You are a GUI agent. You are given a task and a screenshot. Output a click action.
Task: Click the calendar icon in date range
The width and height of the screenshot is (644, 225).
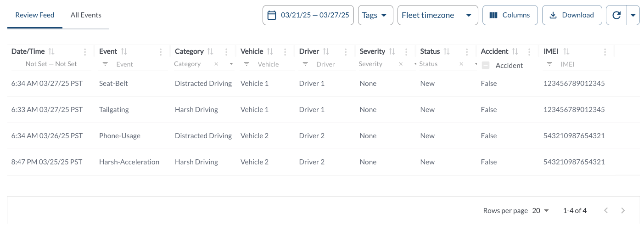pyautogui.click(x=272, y=15)
